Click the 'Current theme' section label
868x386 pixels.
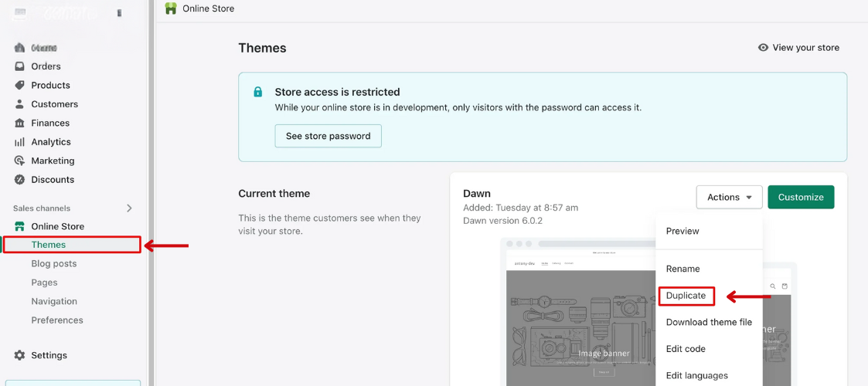click(x=274, y=194)
